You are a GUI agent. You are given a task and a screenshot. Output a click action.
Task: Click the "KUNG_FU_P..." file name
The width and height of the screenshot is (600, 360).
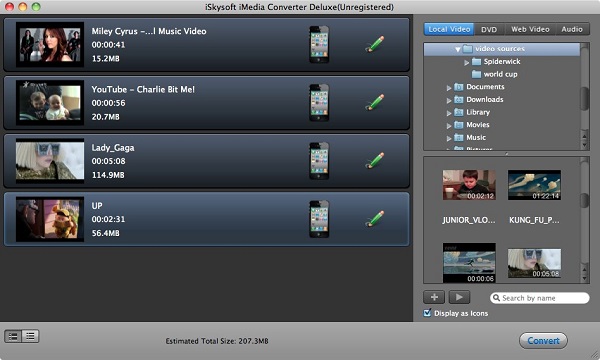pos(534,220)
